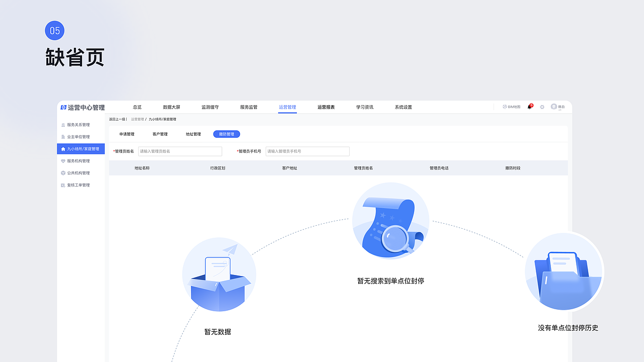Screen dimensions: 644x362
Task: Click 返回上一级 link
Action: pyautogui.click(x=117, y=119)
